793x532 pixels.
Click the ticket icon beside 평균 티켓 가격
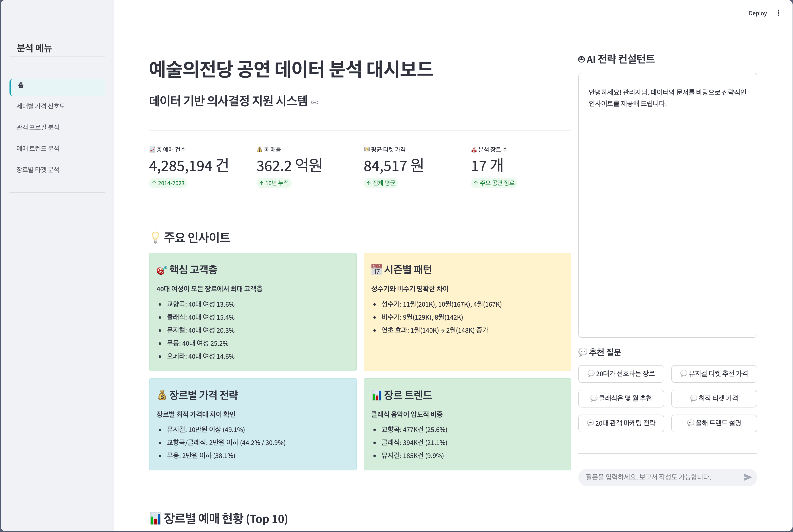point(367,150)
